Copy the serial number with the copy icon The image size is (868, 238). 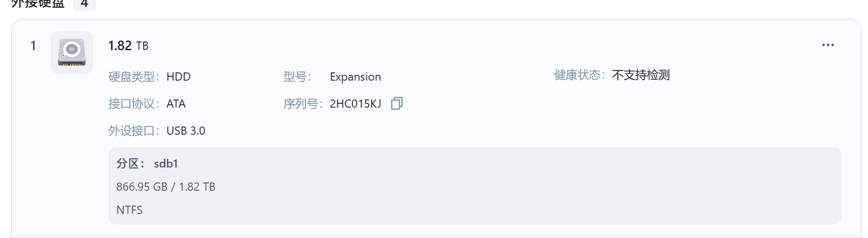[x=396, y=103]
